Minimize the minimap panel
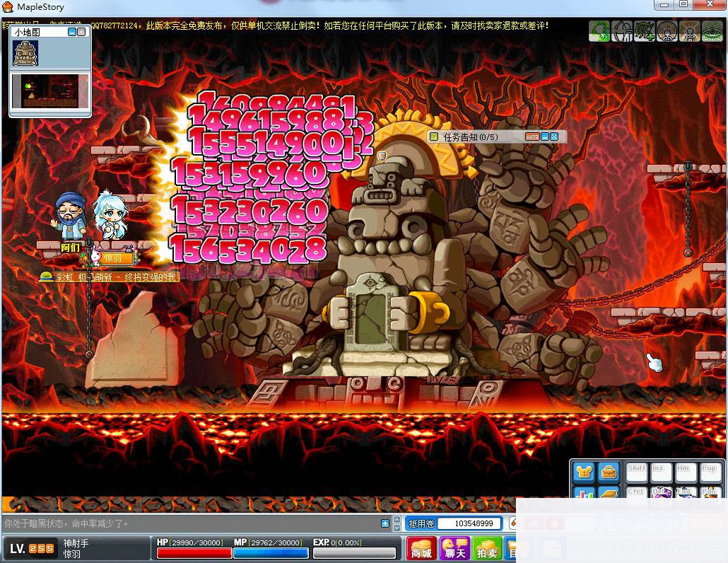Screen dimensions: 728x563 [x=72, y=32]
